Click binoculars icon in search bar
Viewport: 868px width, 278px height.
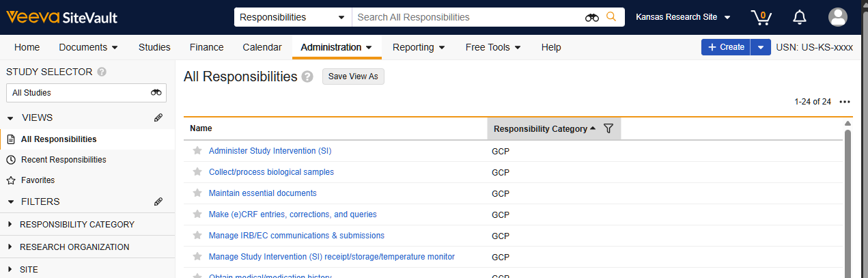pos(592,17)
